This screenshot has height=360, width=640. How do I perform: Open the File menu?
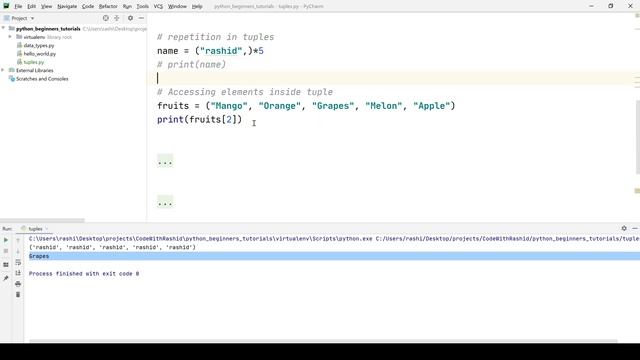[18, 7]
